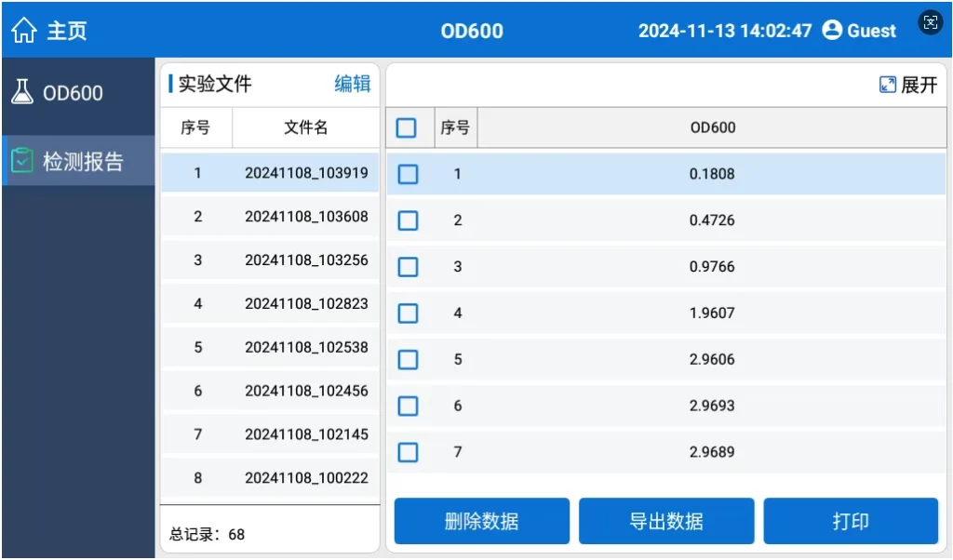Click the 展开 expand button label
Image resolution: width=953 pixels, height=560 pixels.
tap(919, 85)
